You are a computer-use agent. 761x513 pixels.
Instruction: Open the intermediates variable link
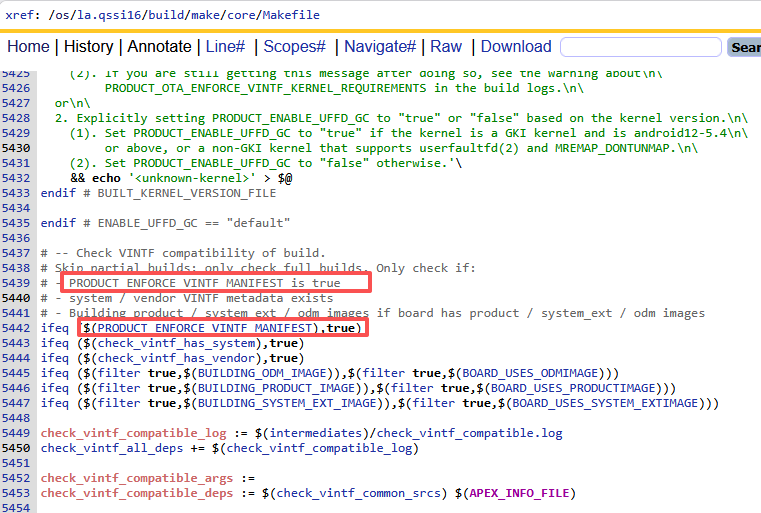tap(315, 433)
